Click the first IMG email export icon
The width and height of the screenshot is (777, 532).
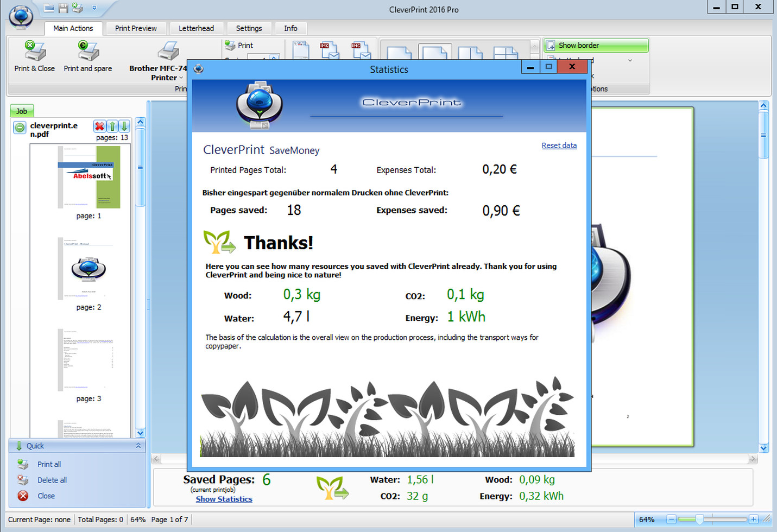[x=330, y=50]
